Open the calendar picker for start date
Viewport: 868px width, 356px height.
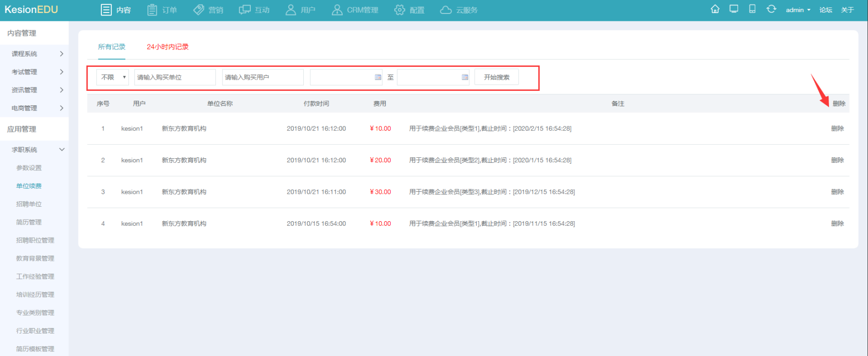(378, 77)
